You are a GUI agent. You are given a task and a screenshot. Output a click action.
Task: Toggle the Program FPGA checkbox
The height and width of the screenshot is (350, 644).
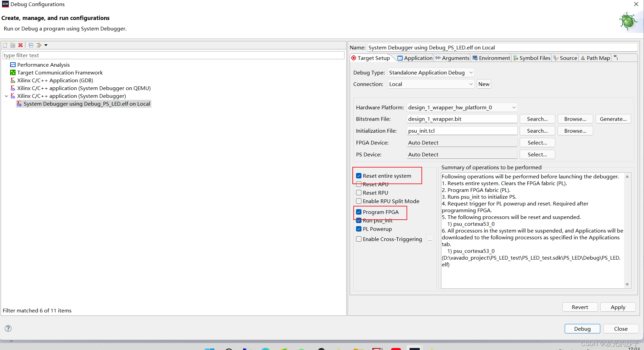point(359,212)
